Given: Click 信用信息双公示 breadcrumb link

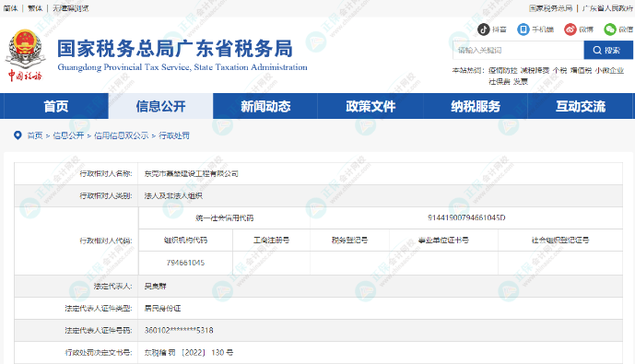Looking at the screenshot, I should pyautogui.click(x=121, y=135).
